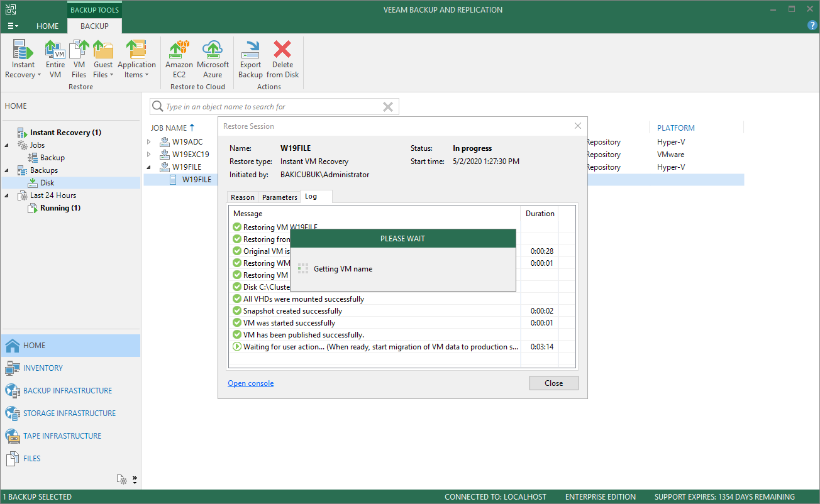Sort by PLATFORM column header

click(676, 128)
